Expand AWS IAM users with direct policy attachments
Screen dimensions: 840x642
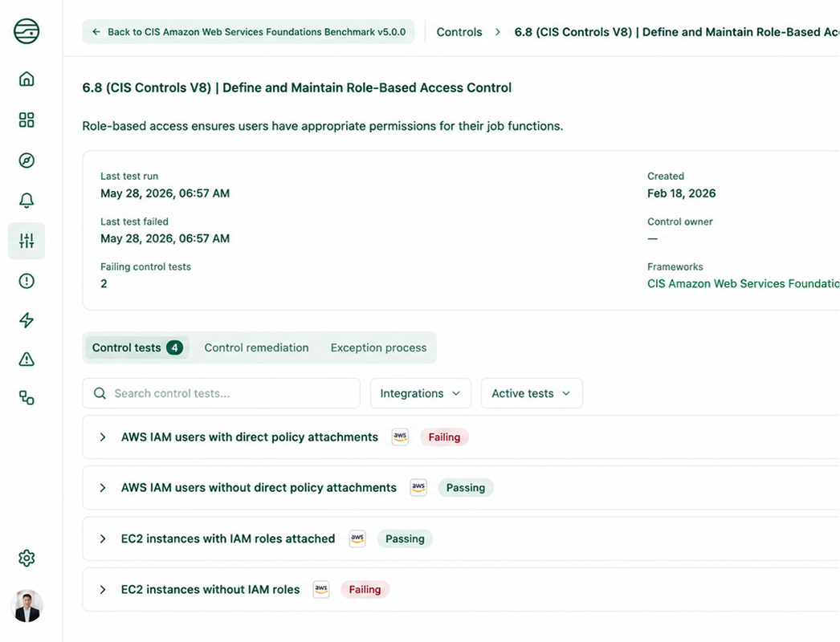(102, 437)
